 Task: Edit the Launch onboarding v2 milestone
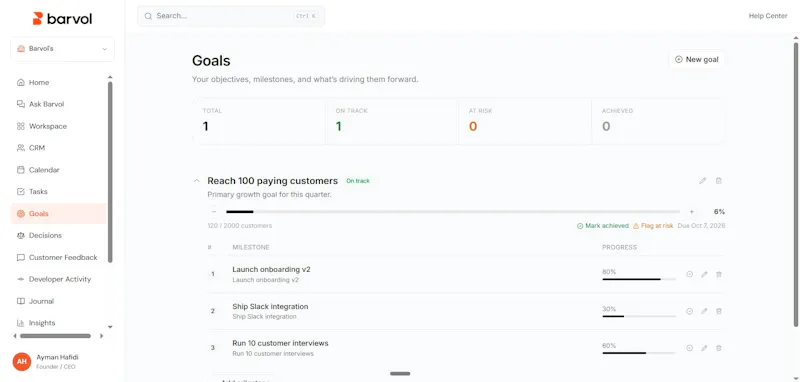(x=704, y=274)
